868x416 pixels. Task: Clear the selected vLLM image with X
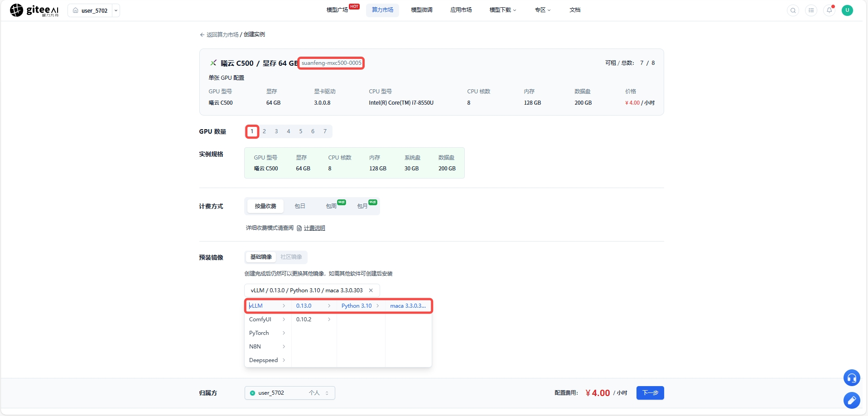(x=371, y=290)
